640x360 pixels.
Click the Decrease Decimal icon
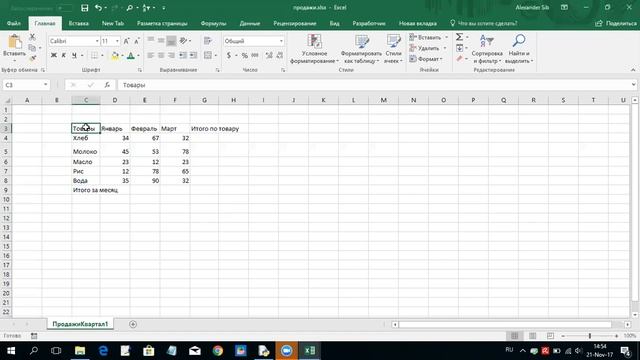[x=280, y=56]
